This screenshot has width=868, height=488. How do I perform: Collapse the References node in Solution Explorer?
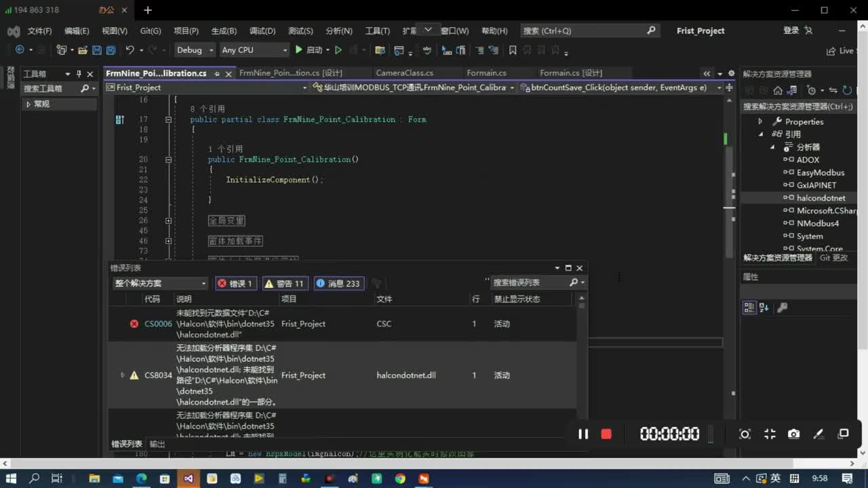tap(761, 134)
